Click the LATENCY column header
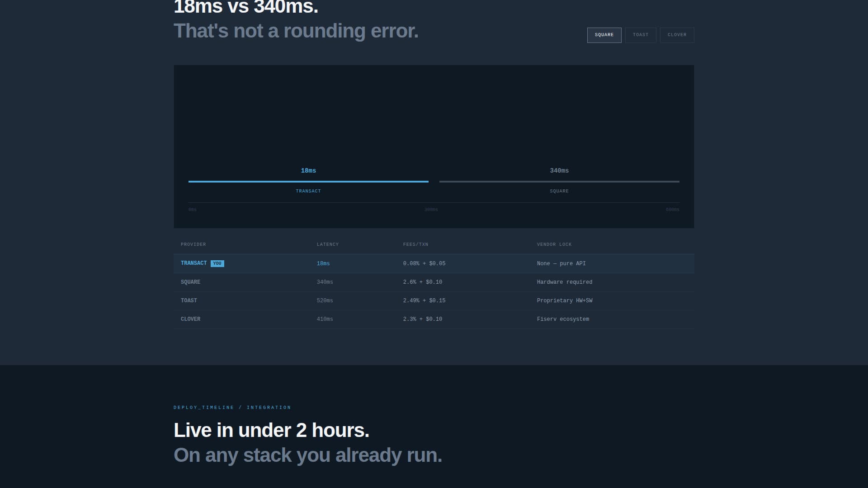 (x=327, y=244)
